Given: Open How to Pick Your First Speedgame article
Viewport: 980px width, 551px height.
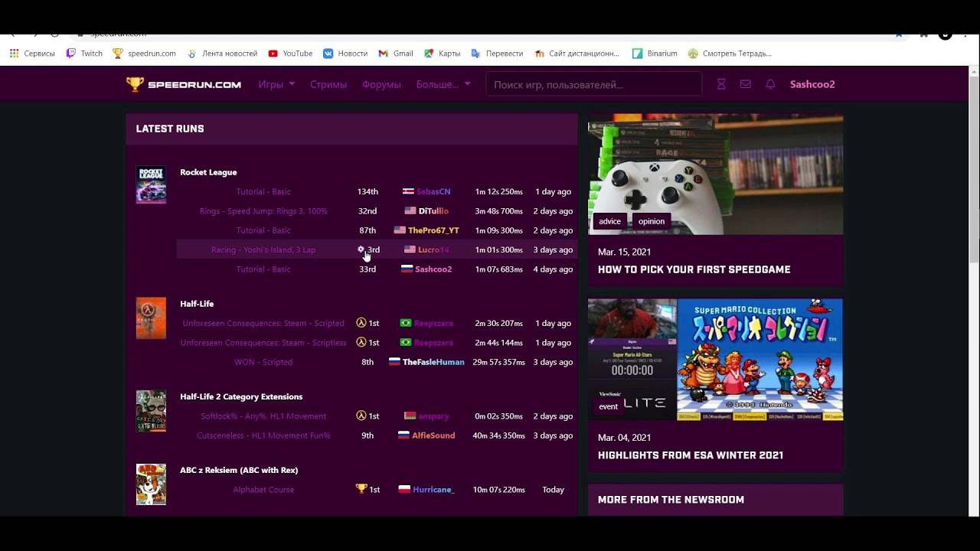Looking at the screenshot, I should coord(694,269).
